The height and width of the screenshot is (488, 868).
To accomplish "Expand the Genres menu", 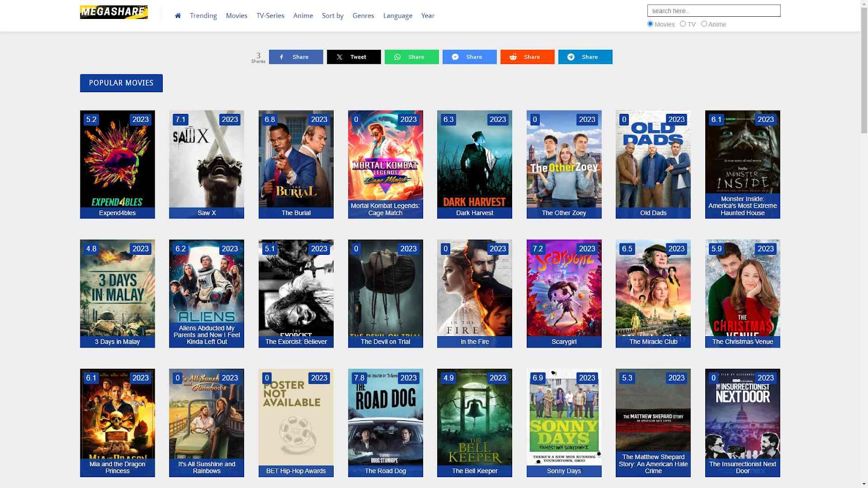I will tap(363, 16).
